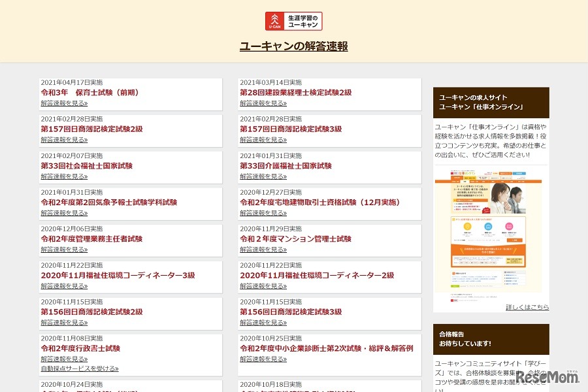Open 令和2年度第2回気象予報士試験学科試験 page
Screen dimensions: 588x392
(111, 202)
